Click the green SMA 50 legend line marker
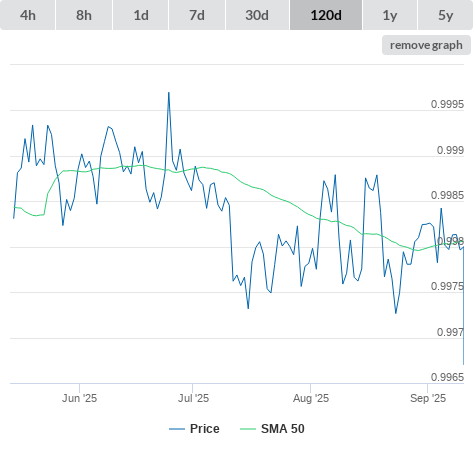The height and width of the screenshot is (455, 474). pos(248,429)
